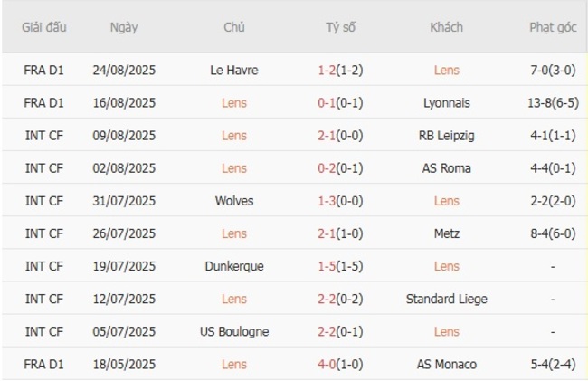Click the Le Havre home team link
588x381 pixels.
coord(234,70)
